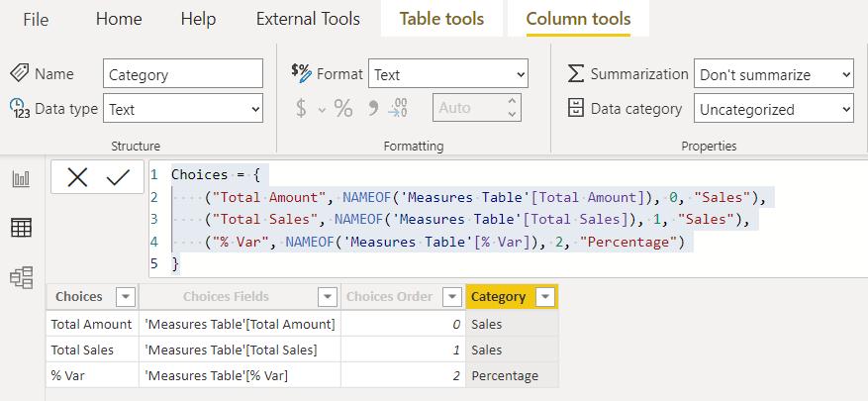Image resolution: width=868 pixels, height=401 pixels.
Task: Open the Data type dropdown
Action: click(x=183, y=109)
